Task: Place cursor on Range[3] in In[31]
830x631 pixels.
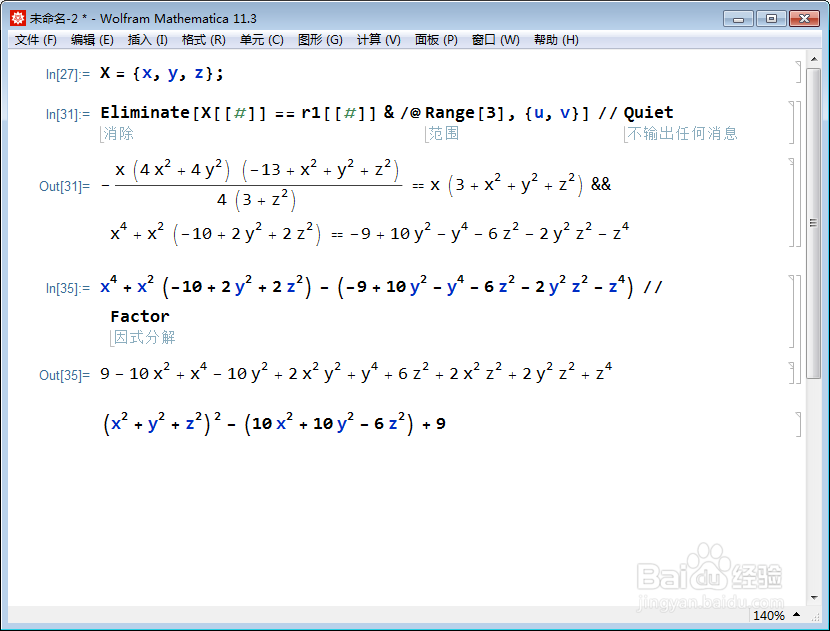Action: (x=464, y=113)
